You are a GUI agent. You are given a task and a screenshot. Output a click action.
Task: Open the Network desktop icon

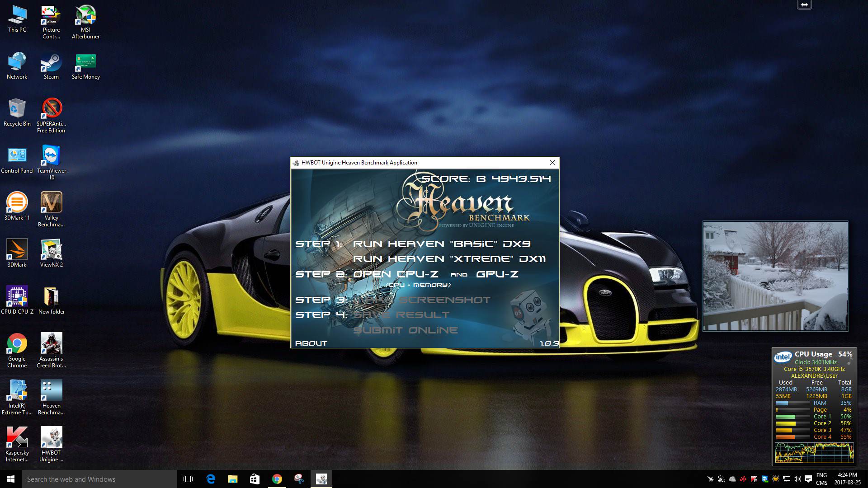(x=17, y=66)
